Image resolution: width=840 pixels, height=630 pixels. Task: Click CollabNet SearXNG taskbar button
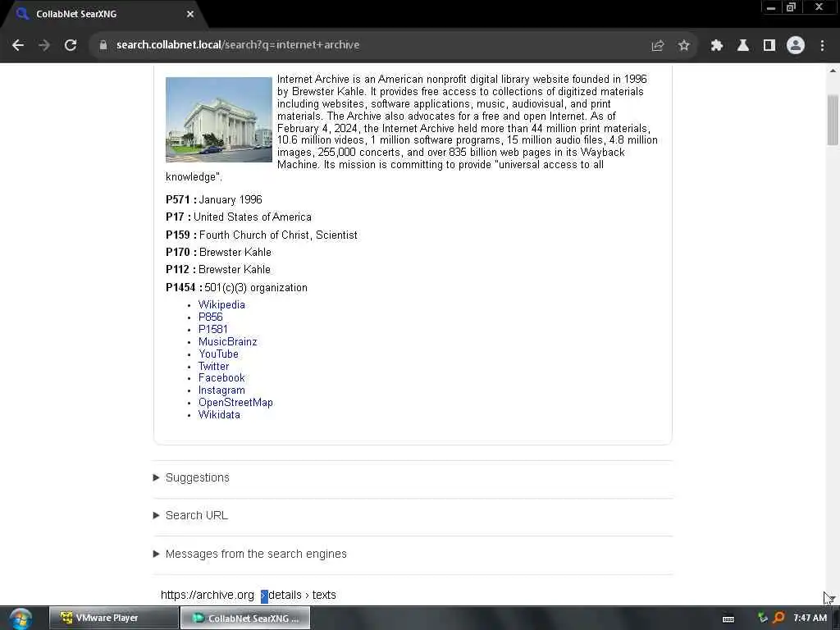244,619
